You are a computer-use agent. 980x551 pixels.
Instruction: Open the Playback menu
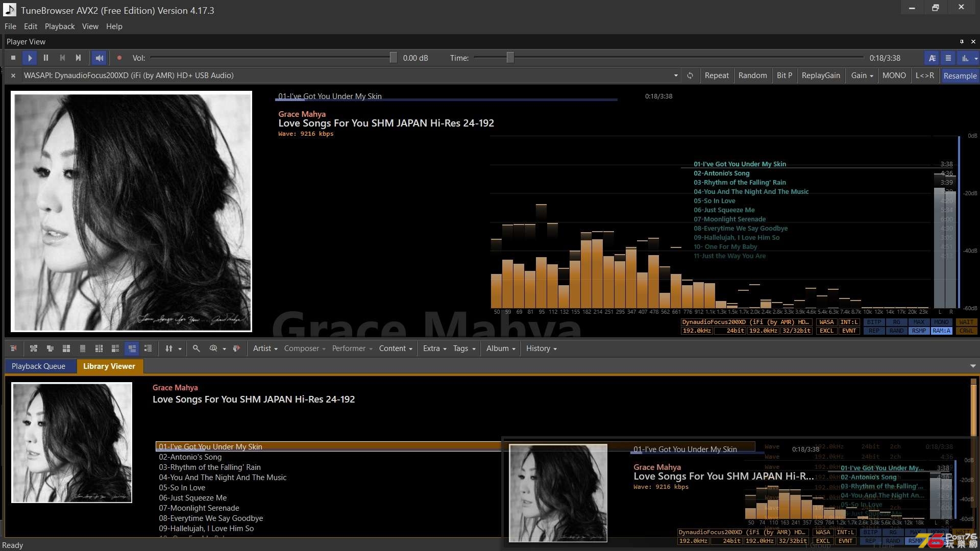(60, 27)
